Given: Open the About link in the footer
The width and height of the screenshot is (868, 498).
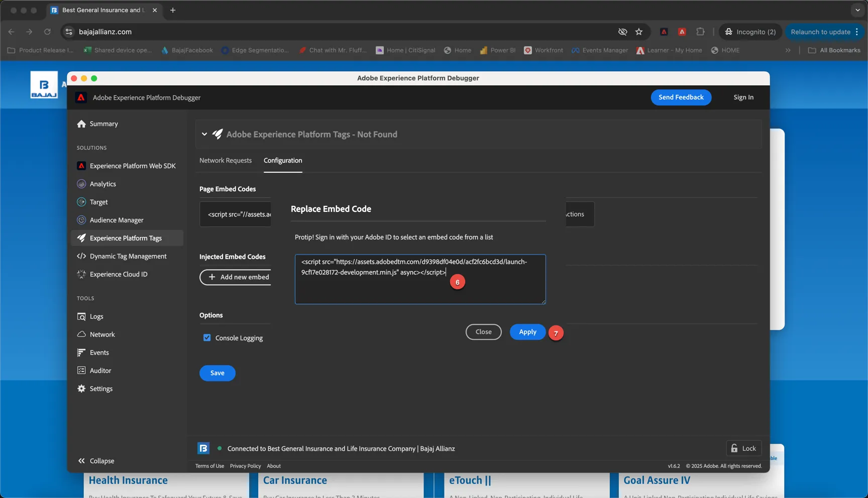Looking at the screenshot, I should [274, 466].
